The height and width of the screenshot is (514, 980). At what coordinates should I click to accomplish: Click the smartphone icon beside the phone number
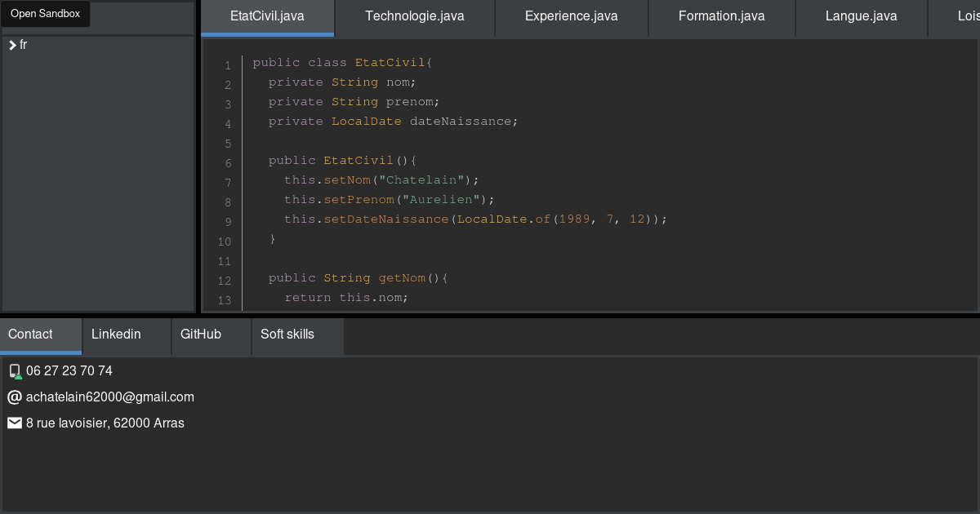click(15, 370)
